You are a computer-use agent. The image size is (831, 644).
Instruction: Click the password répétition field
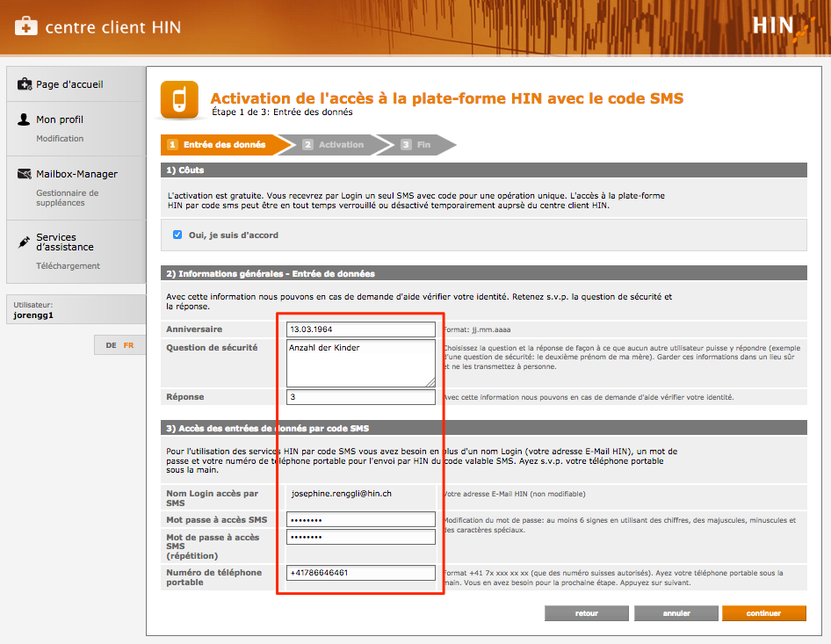[x=361, y=537]
